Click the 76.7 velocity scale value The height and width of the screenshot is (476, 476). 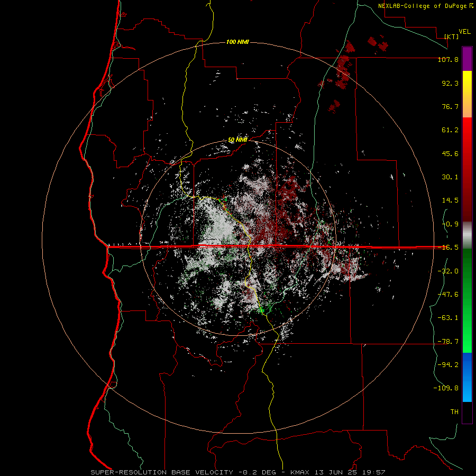coord(450,106)
